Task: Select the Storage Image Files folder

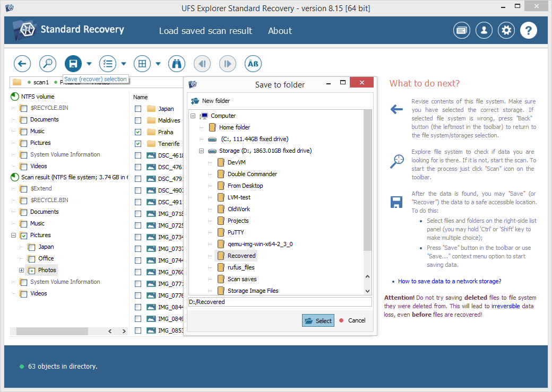Action: (x=253, y=291)
